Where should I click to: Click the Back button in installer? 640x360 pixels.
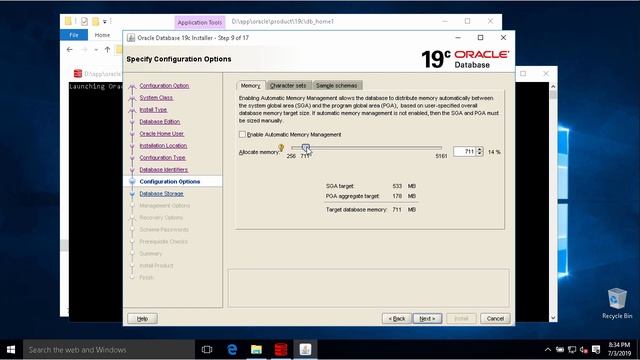click(397, 318)
